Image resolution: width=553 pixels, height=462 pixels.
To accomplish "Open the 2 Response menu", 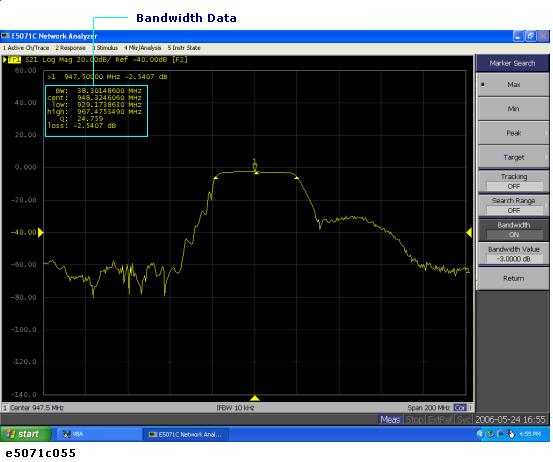I will point(70,48).
